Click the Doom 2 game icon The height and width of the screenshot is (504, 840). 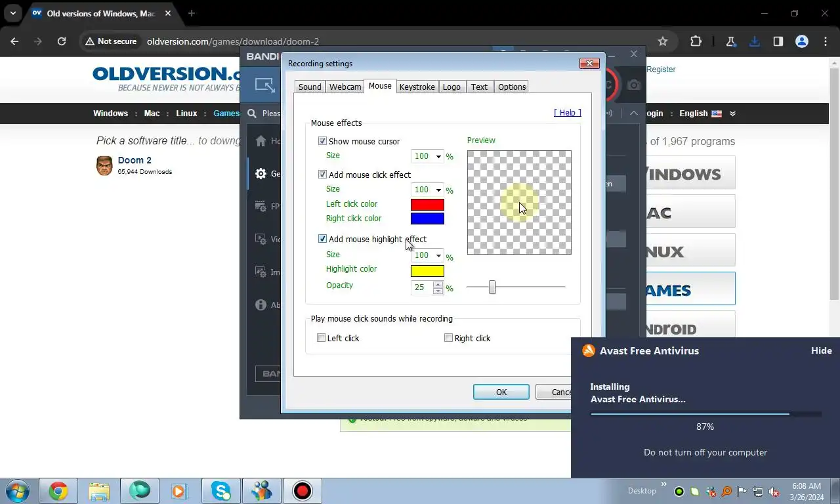[104, 165]
